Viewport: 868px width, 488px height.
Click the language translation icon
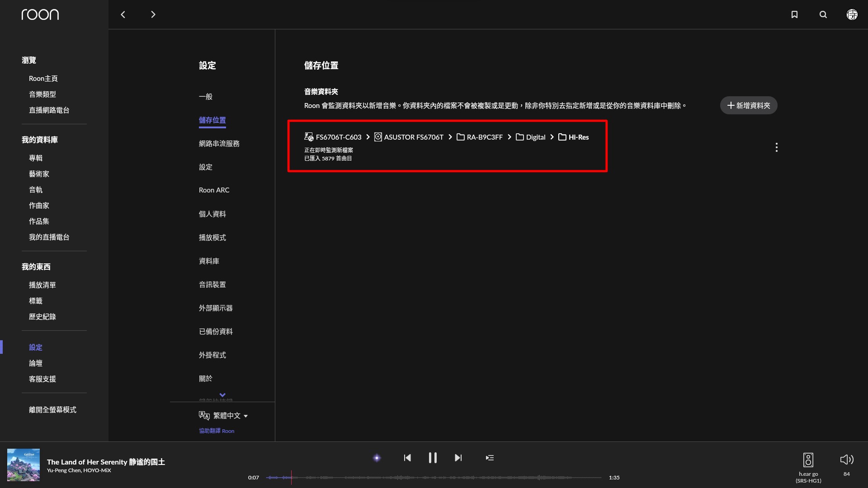pos(204,415)
